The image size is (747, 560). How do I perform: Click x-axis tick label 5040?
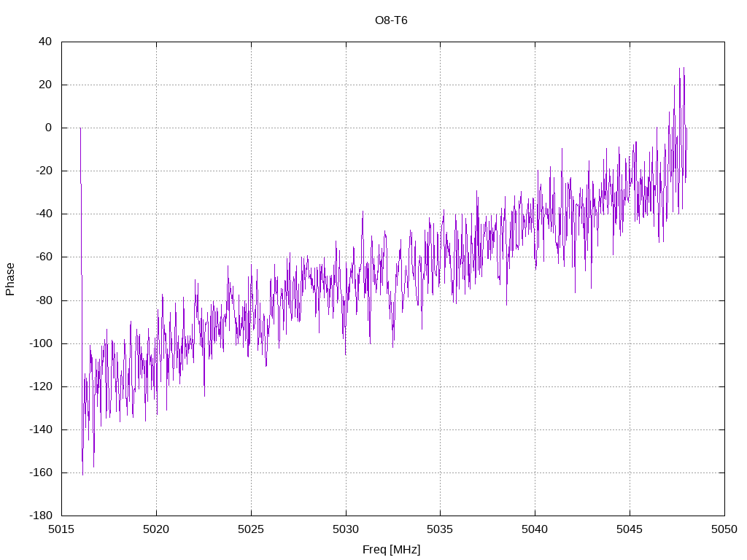(535, 529)
